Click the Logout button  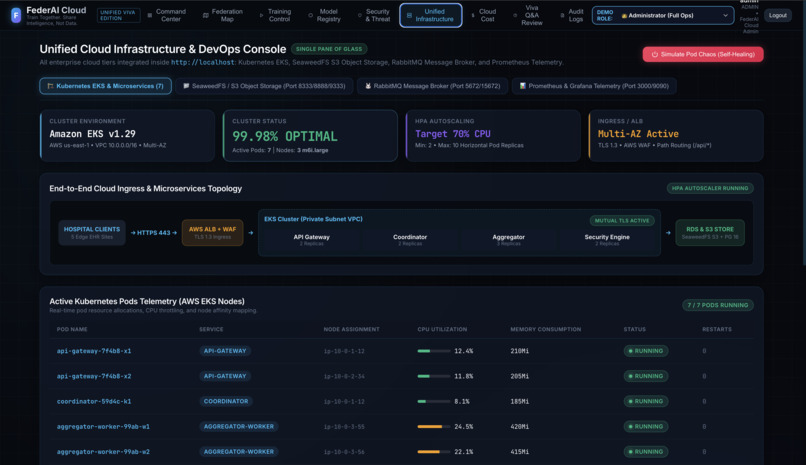click(777, 15)
